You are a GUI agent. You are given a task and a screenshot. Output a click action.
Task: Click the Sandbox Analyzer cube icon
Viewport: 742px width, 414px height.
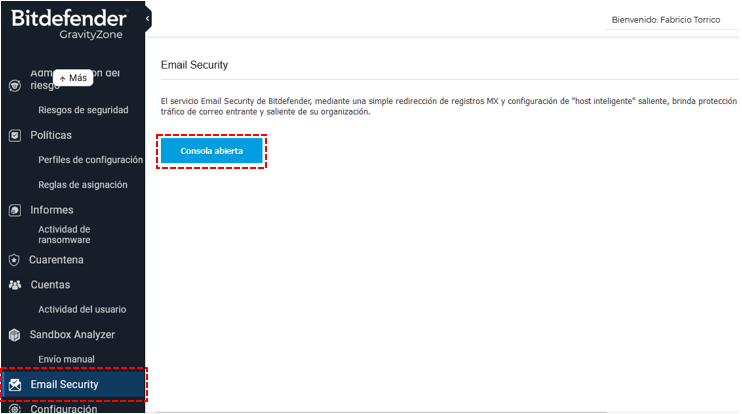point(15,335)
